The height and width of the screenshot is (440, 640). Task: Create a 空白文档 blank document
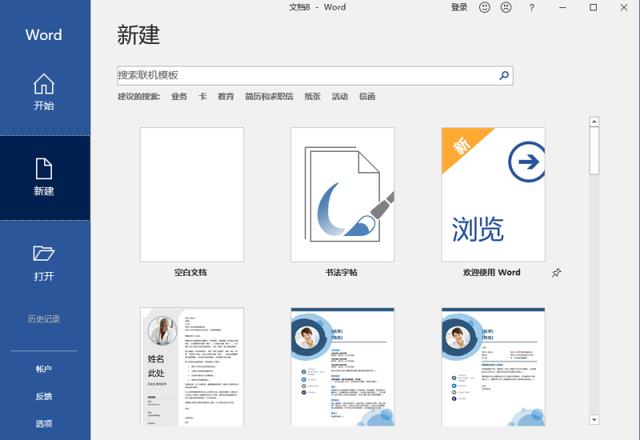[x=192, y=195]
